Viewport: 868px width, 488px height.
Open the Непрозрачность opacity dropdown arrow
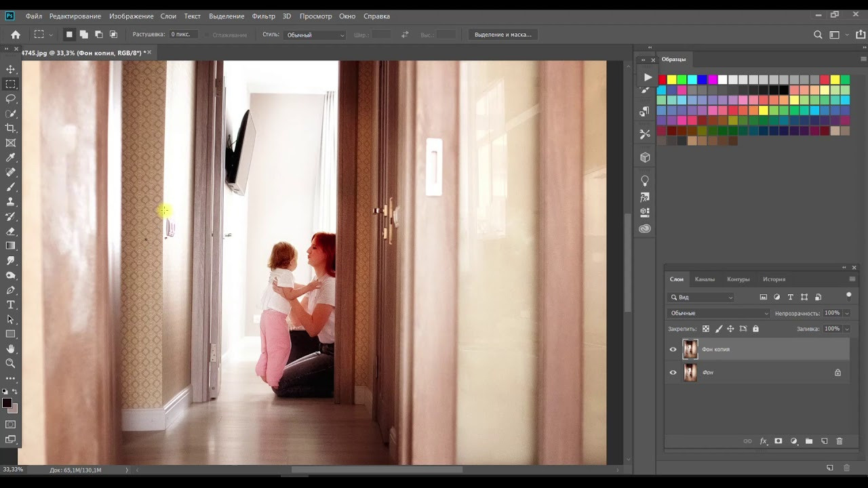pyautogui.click(x=847, y=313)
